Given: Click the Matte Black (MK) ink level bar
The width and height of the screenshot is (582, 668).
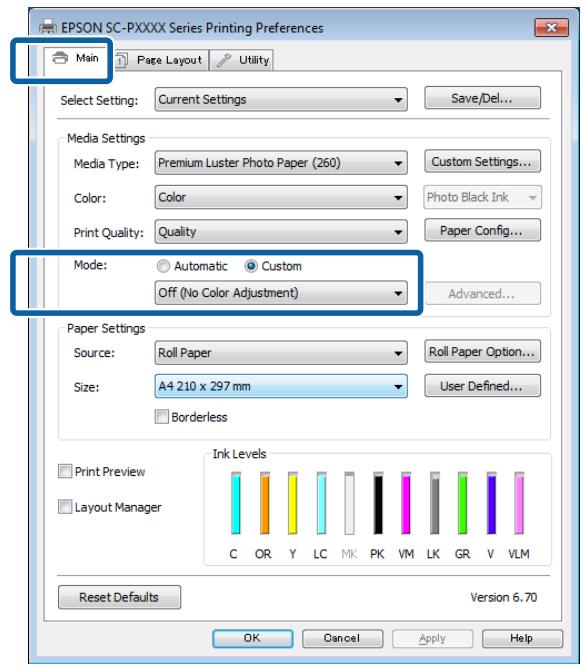Looking at the screenshot, I should coord(349,503).
